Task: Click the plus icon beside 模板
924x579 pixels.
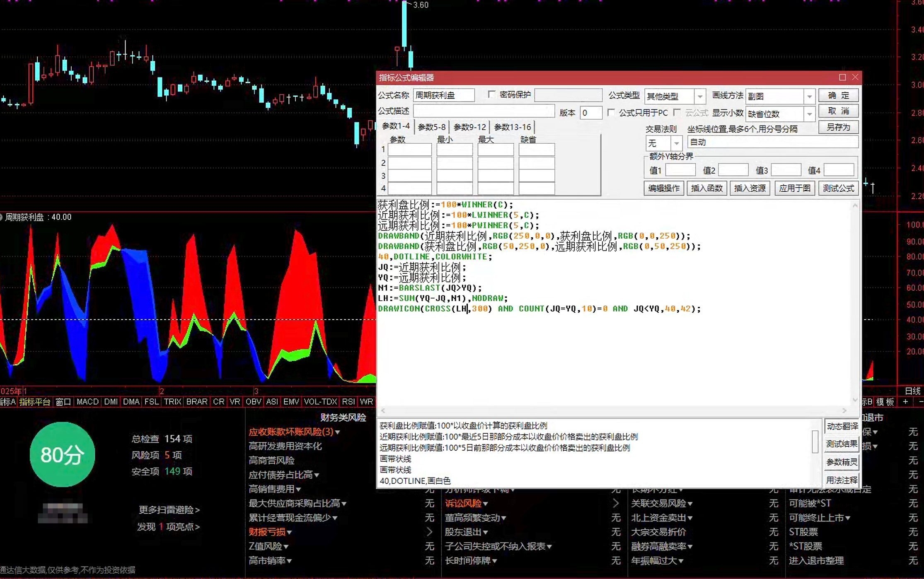Action: point(905,402)
